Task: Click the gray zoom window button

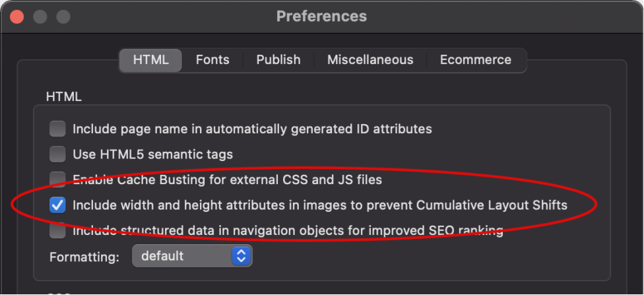Action: (63, 17)
